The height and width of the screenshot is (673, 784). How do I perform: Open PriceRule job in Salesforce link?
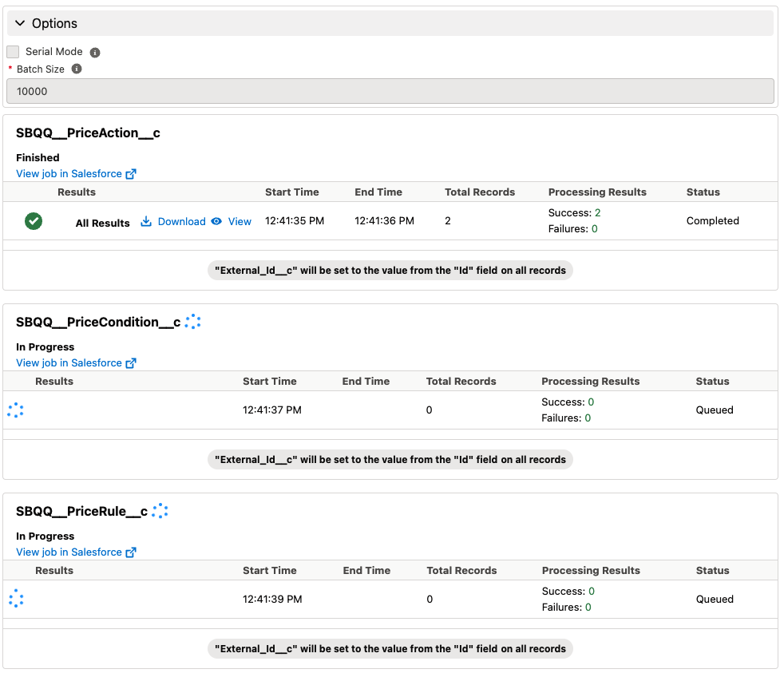point(69,552)
